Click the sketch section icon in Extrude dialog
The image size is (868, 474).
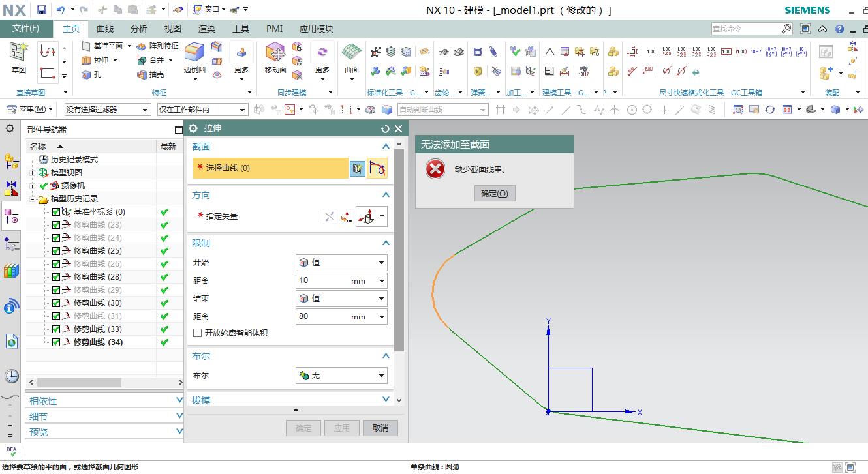pyautogui.click(x=357, y=168)
